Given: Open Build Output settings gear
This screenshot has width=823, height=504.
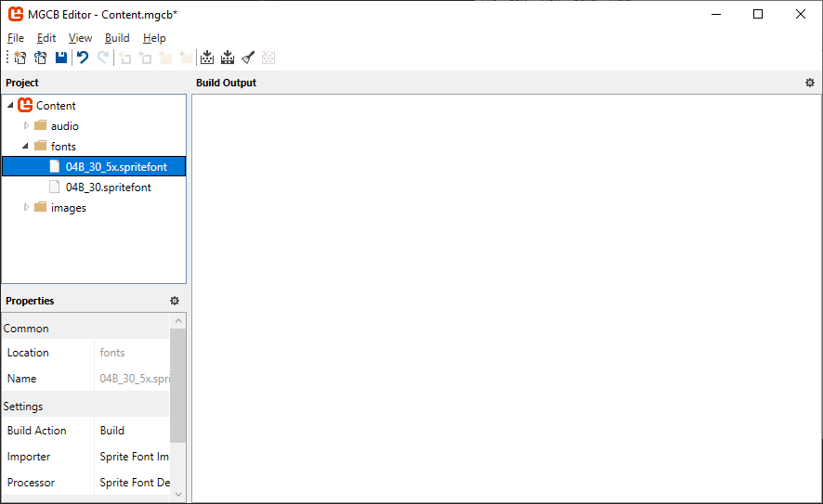Looking at the screenshot, I should click(x=810, y=83).
